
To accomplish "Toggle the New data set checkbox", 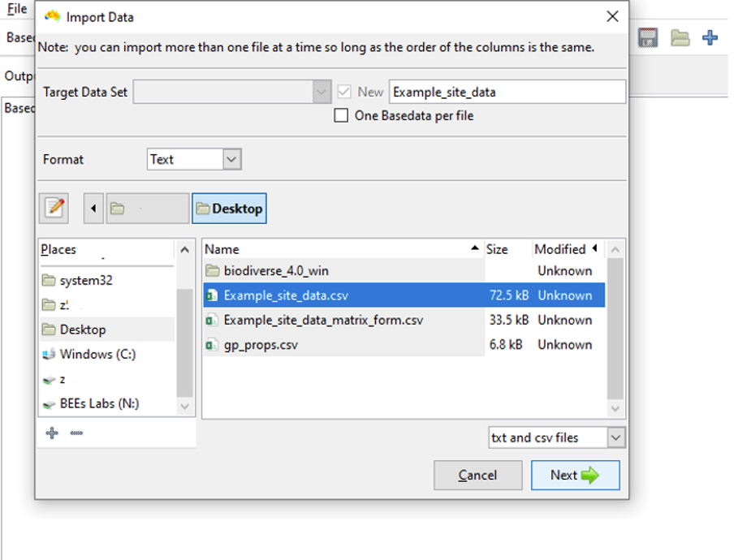I will pos(346,92).
